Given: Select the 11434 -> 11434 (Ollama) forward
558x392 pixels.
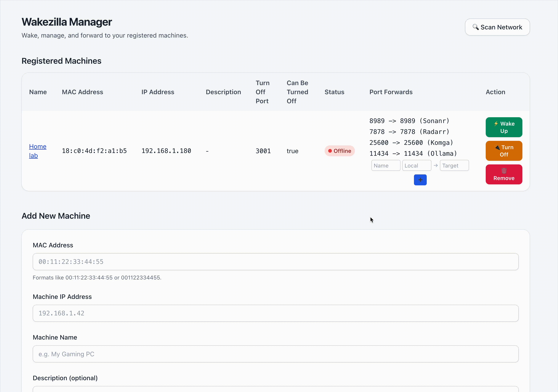Looking at the screenshot, I should point(413,154).
